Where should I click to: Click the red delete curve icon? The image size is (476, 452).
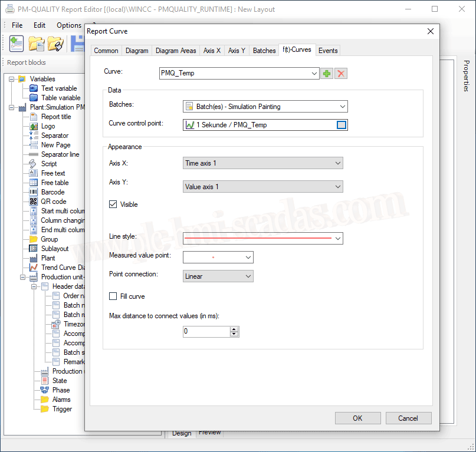pyautogui.click(x=341, y=74)
